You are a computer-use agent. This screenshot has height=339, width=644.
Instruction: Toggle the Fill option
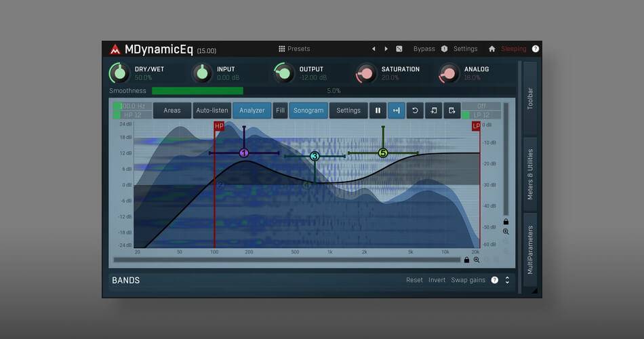tap(280, 111)
